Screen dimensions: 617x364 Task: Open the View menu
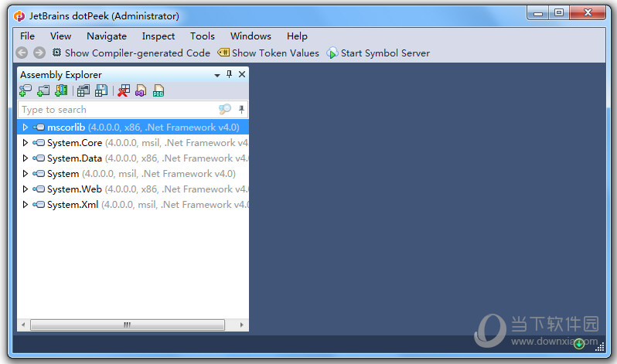(60, 36)
